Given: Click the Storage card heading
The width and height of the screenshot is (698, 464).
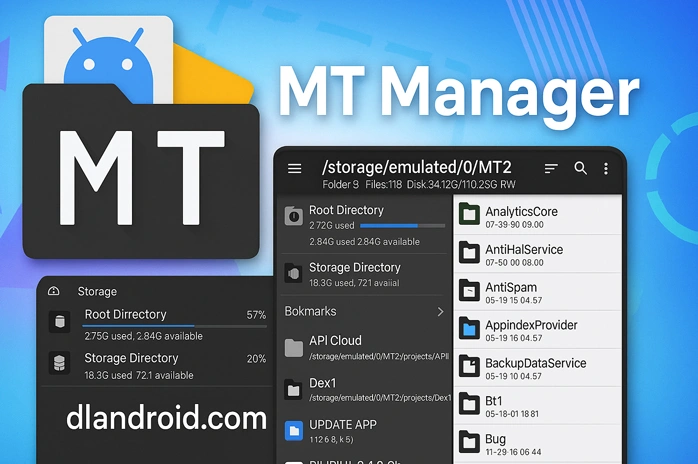Looking at the screenshot, I should (x=97, y=292).
